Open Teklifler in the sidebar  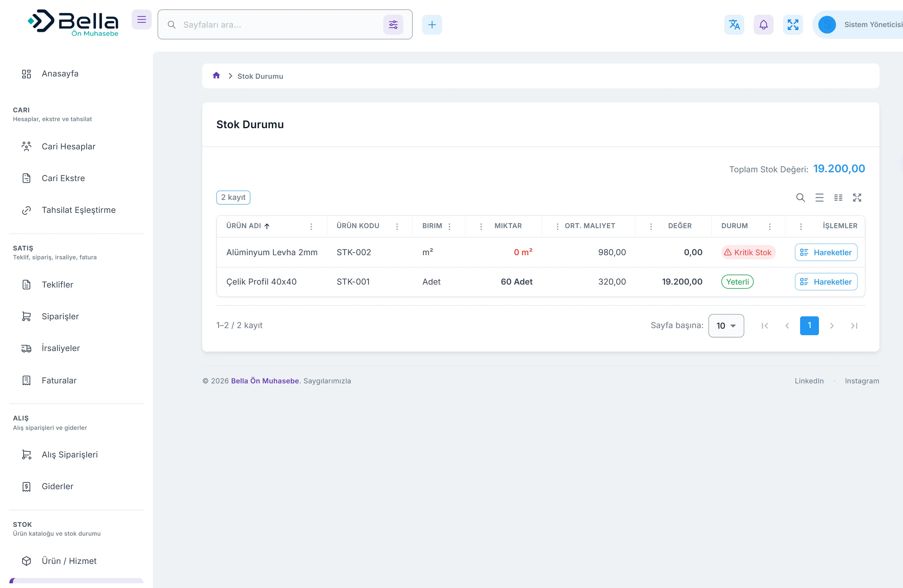point(76,284)
